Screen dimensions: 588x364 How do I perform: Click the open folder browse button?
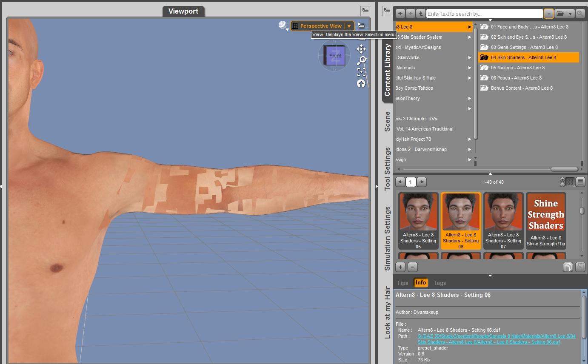pyautogui.click(x=560, y=14)
